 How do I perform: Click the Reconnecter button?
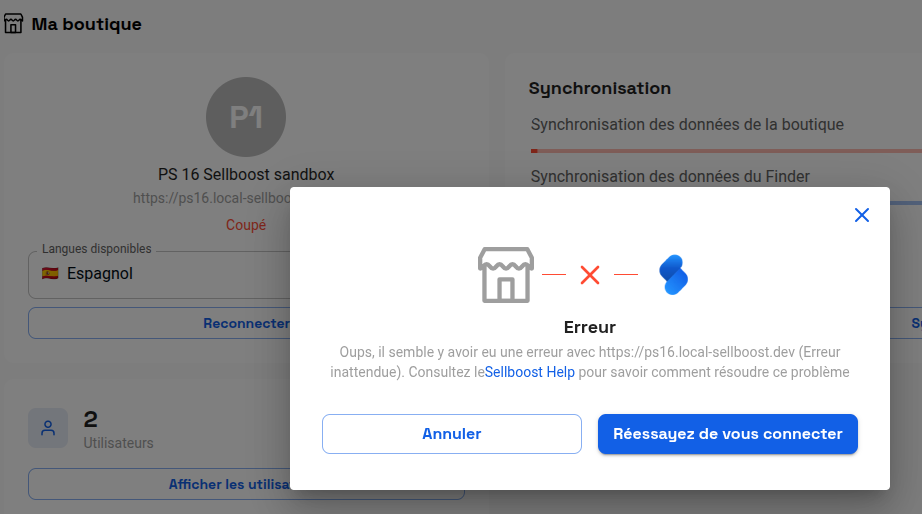click(159, 323)
